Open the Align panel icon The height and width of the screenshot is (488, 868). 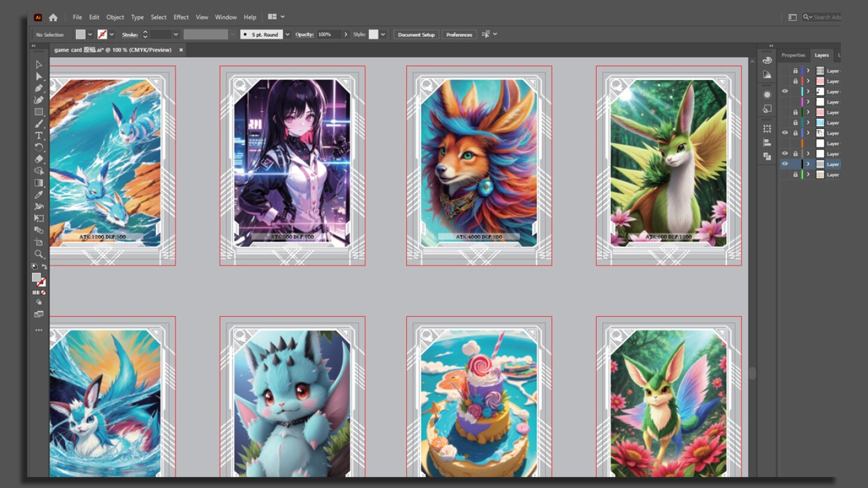pos(767,143)
